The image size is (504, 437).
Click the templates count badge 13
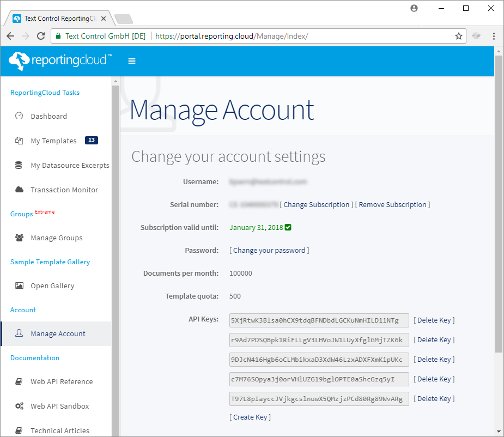click(x=92, y=140)
